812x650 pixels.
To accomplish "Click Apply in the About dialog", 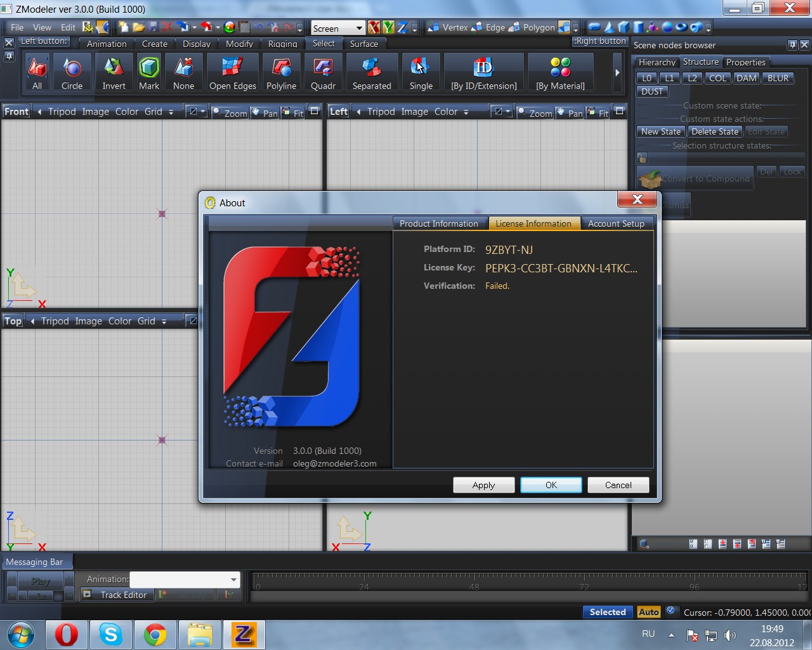I will coord(483,485).
